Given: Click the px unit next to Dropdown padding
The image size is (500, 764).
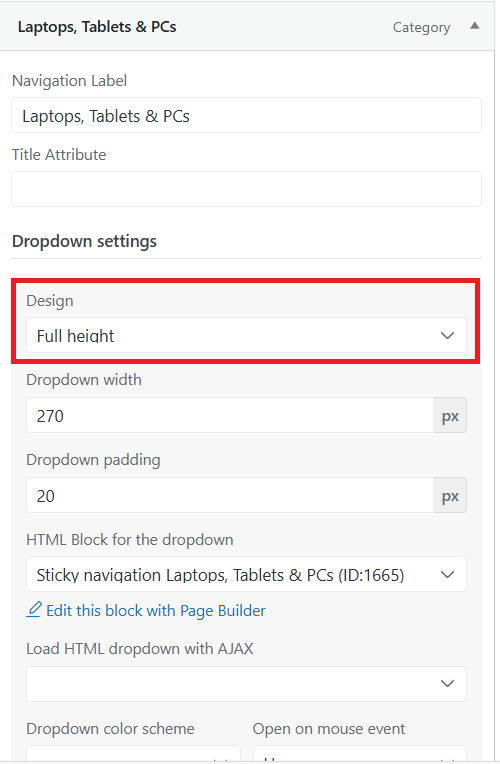Looking at the screenshot, I should click(450, 495).
